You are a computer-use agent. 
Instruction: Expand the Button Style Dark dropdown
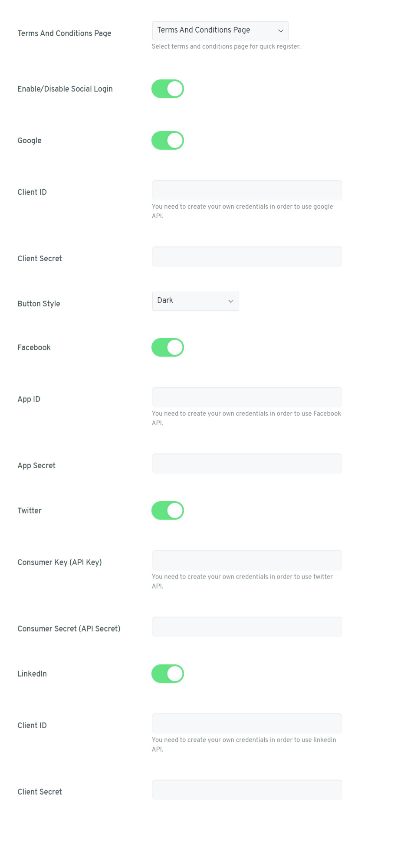pyautogui.click(x=195, y=301)
